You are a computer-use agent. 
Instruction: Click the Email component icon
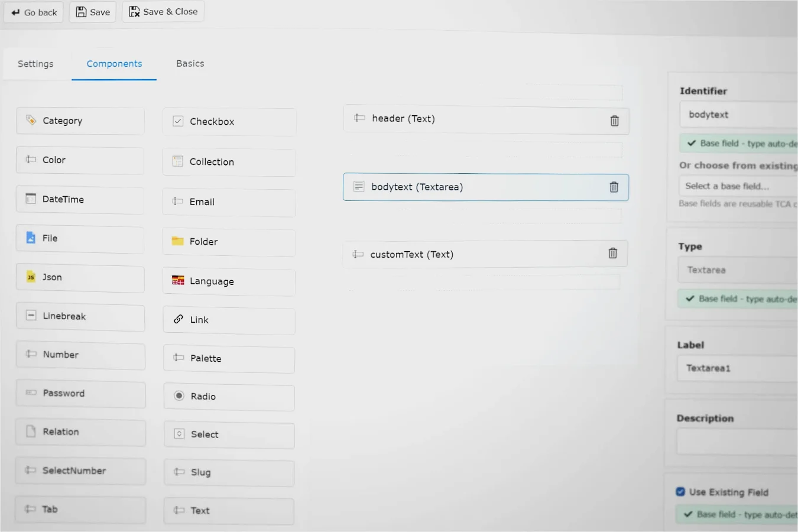tap(178, 202)
